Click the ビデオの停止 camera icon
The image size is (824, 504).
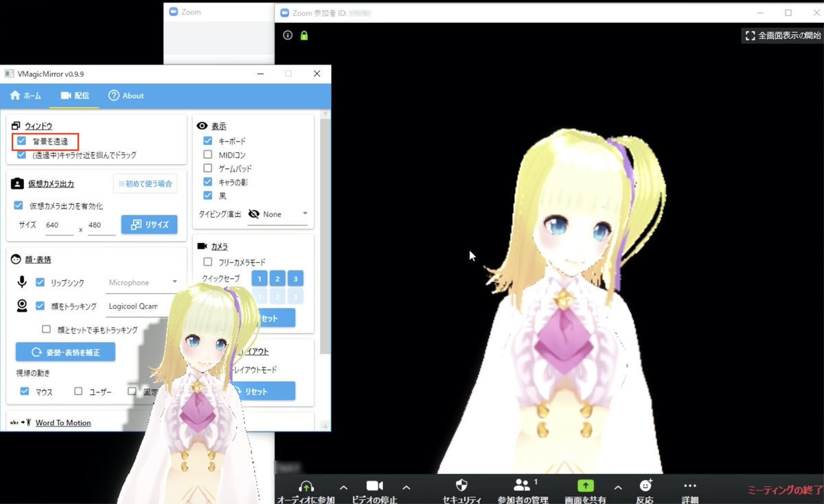tap(375, 485)
